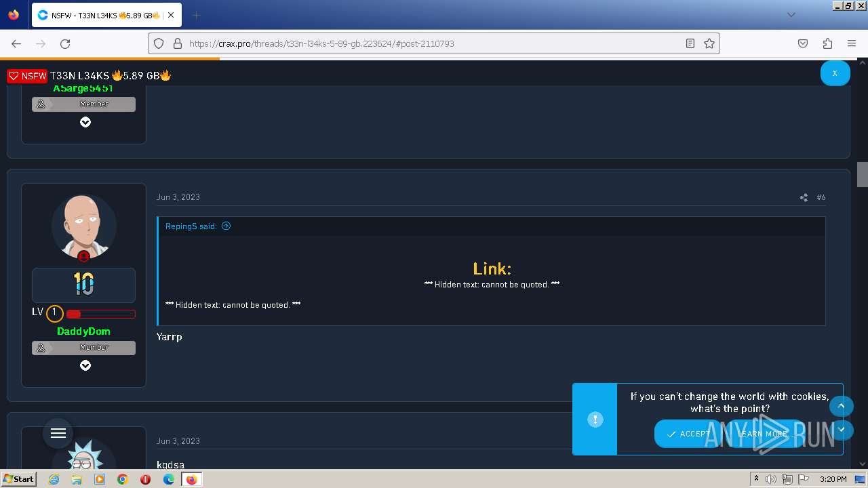Screen dimensions: 868x488
Task: Click the Jun 3, 2023 post #6 date
Action: coord(178,197)
